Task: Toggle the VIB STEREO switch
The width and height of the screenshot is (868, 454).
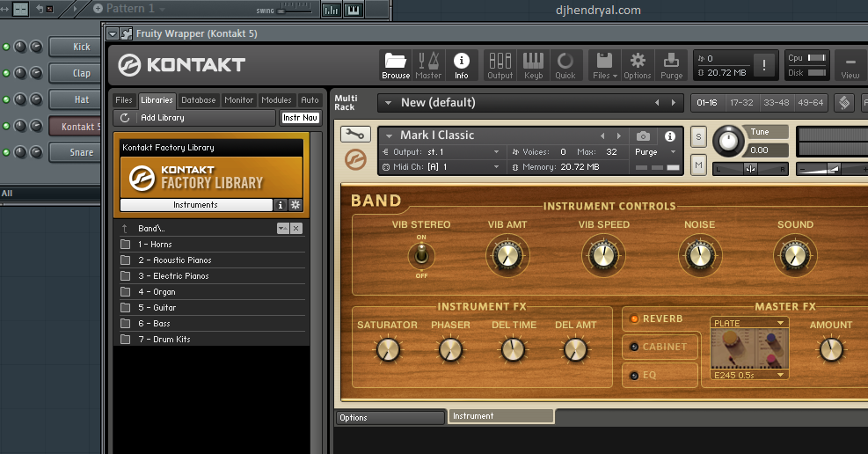Action: [x=421, y=256]
